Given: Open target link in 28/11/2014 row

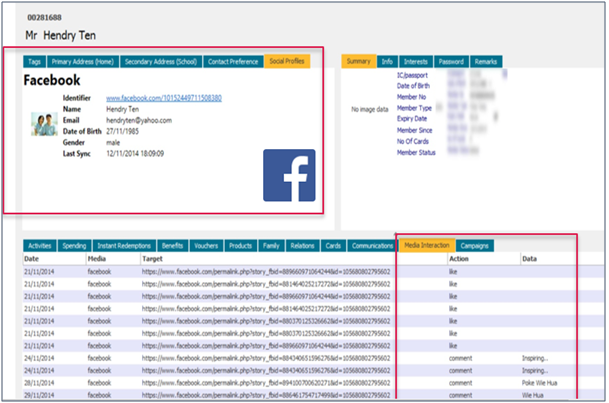Looking at the screenshot, I should click(x=266, y=383).
